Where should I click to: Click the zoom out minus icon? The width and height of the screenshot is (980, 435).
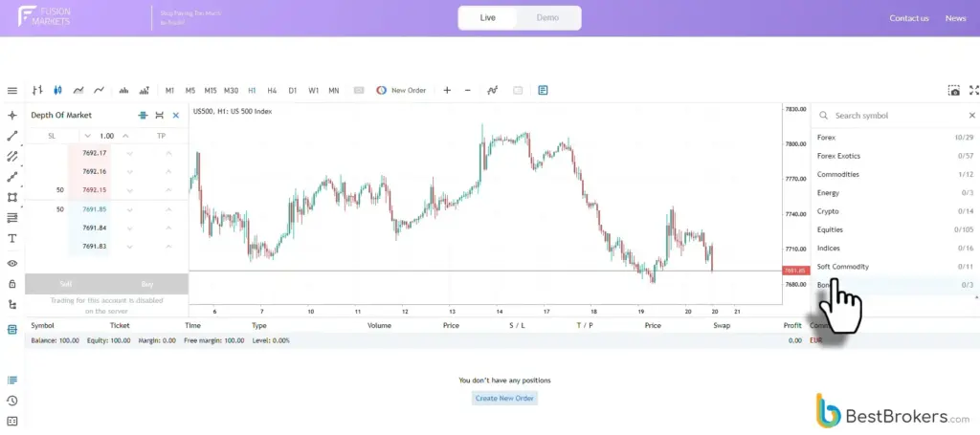click(467, 91)
